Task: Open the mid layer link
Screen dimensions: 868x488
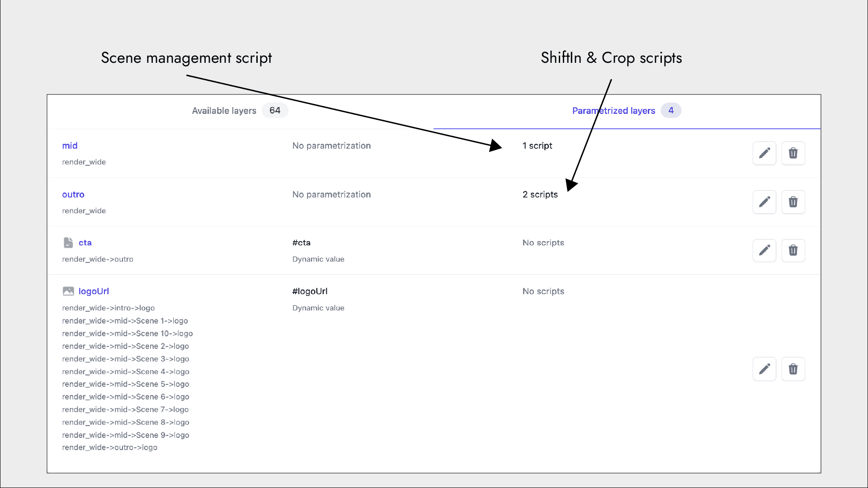Action: (70, 145)
